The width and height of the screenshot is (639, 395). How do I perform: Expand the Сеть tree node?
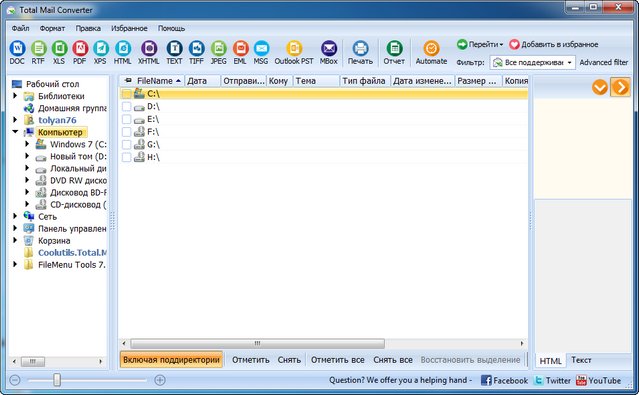point(15,216)
